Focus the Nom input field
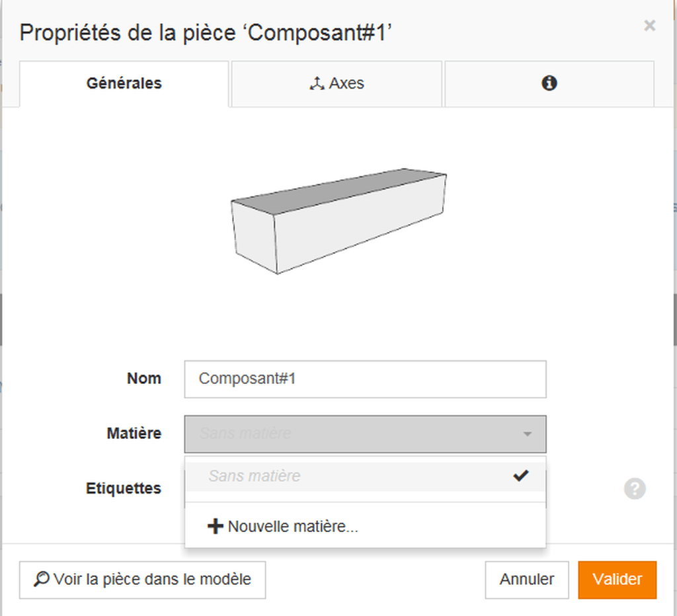 click(365, 379)
